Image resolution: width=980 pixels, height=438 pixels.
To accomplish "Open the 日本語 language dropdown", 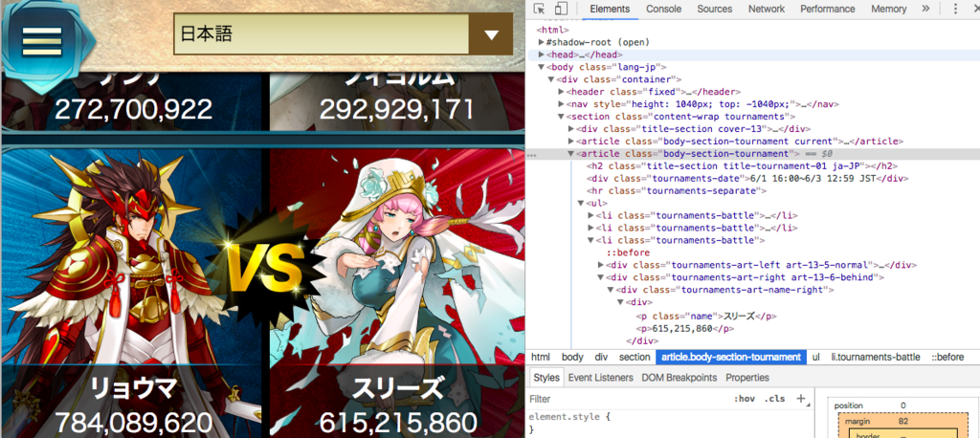I will [x=343, y=33].
